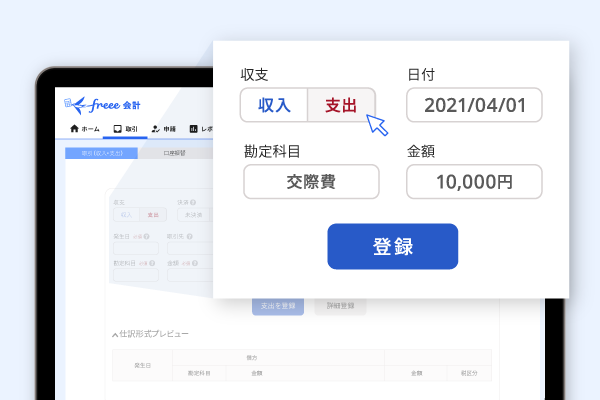Click the 申請 person icon
Viewport: 600px width, 400px height.
click(x=155, y=130)
